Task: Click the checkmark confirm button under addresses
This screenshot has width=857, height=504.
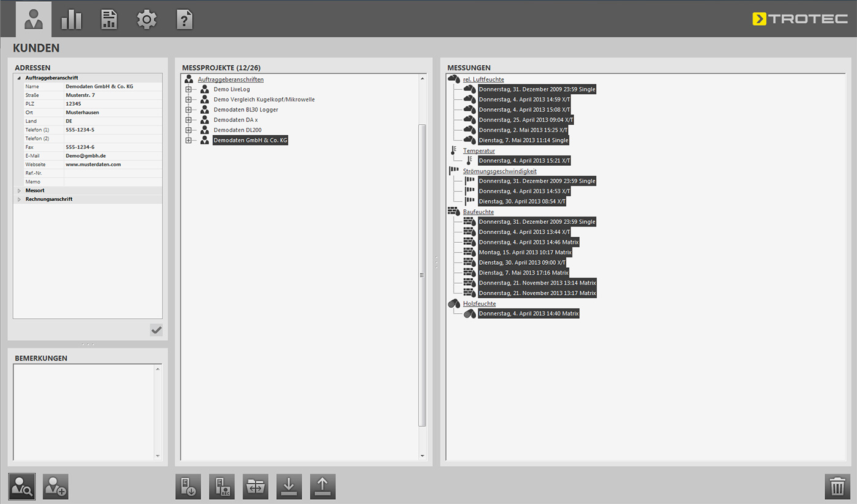Action: 156,330
